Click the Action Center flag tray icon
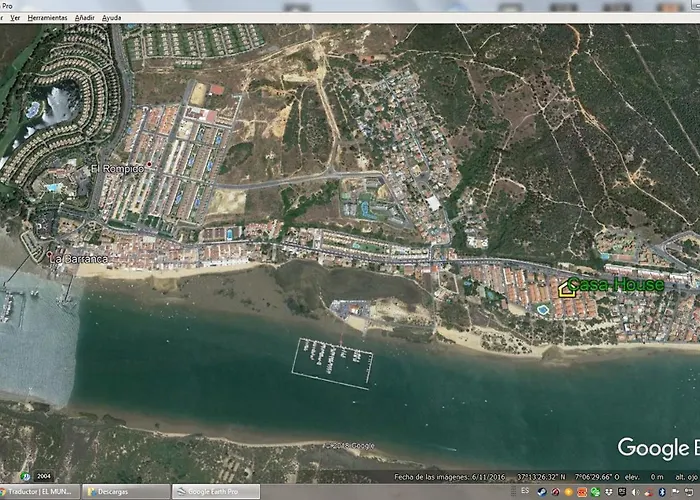The height and width of the screenshot is (500, 700). [x=675, y=492]
